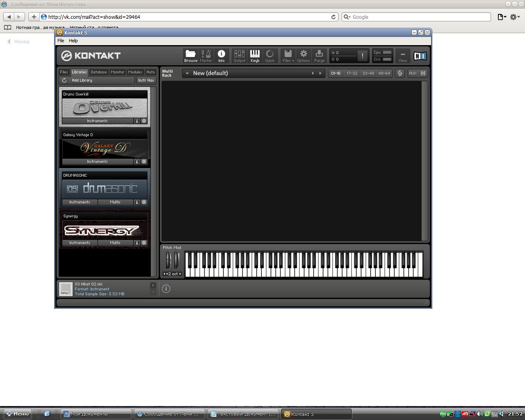Show info for Drums Overkill library
525x420 pixels.
click(x=137, y=121)
